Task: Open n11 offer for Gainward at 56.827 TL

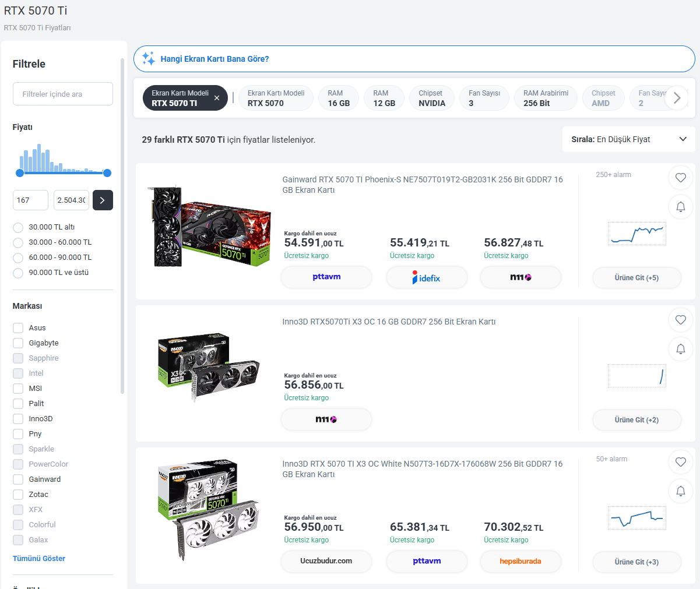Action: (x=520, y=277)
